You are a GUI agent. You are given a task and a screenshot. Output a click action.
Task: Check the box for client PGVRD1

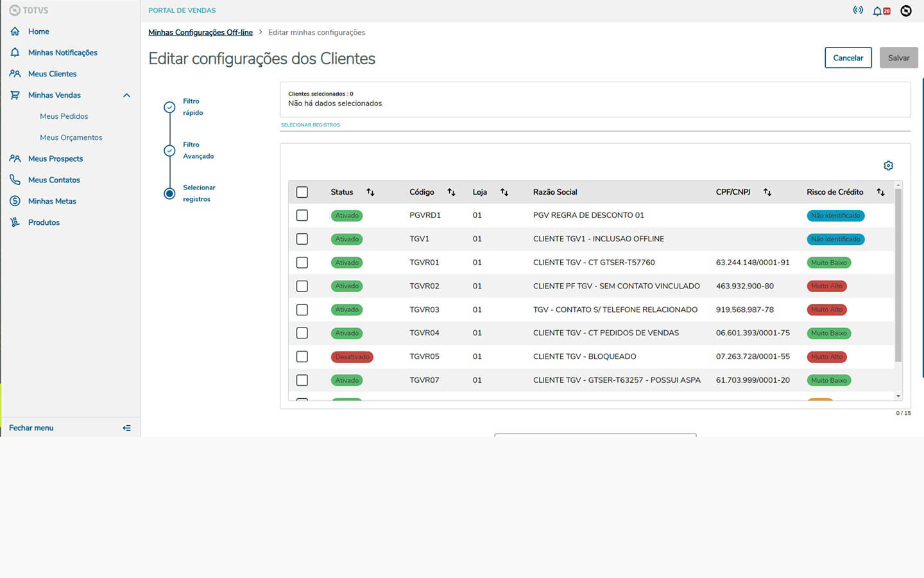point(302,215)
